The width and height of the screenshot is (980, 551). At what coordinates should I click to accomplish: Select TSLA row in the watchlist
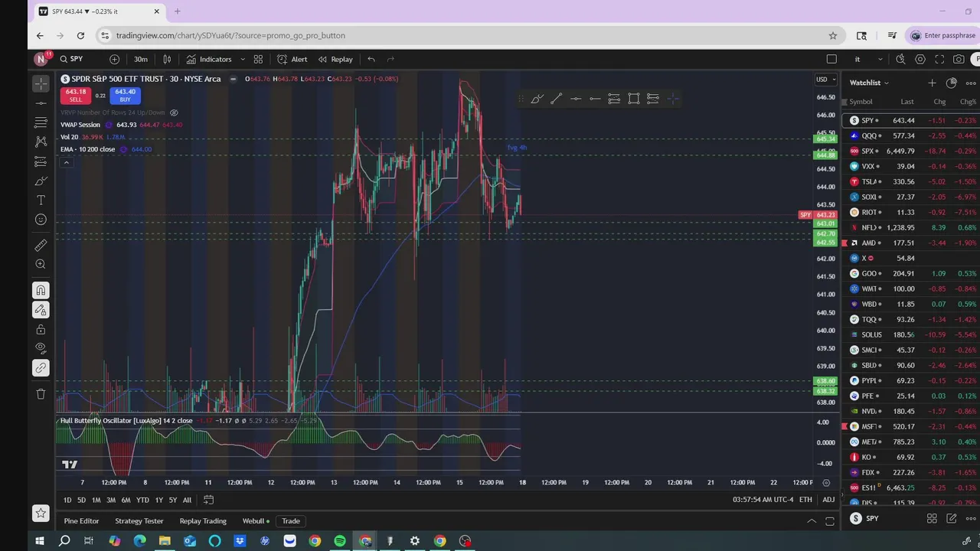911,181
